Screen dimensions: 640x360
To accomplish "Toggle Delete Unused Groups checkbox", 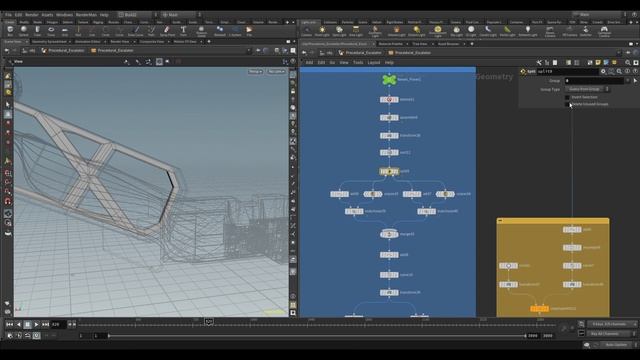I will pos(567,104).
